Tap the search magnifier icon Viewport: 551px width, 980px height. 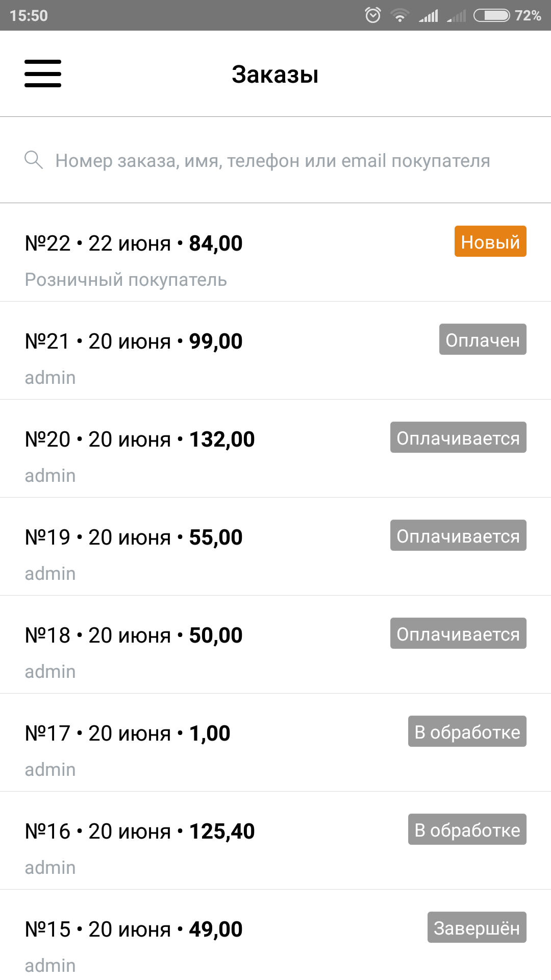(x=34, y=160)
